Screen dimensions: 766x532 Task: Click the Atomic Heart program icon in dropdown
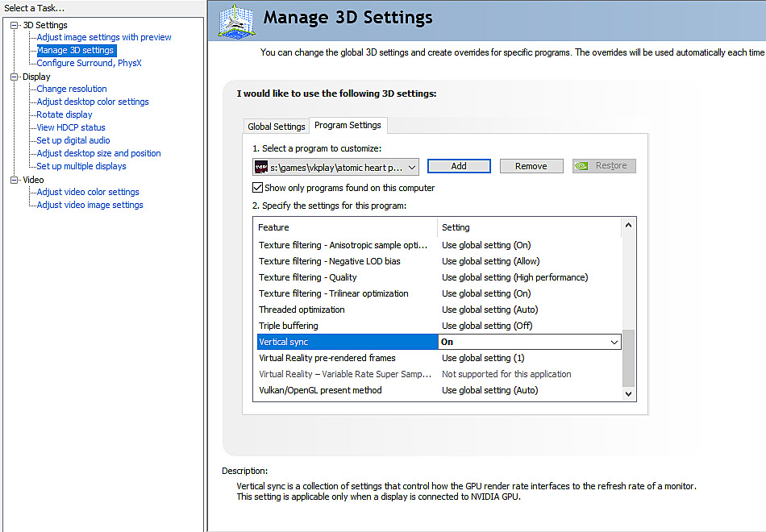coord(261,167)
